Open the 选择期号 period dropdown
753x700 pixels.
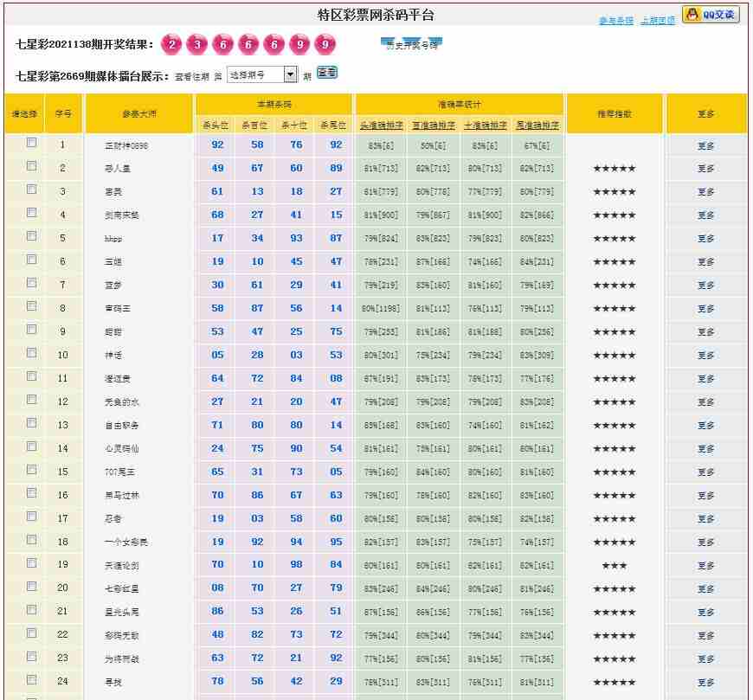tap(262, 75)
